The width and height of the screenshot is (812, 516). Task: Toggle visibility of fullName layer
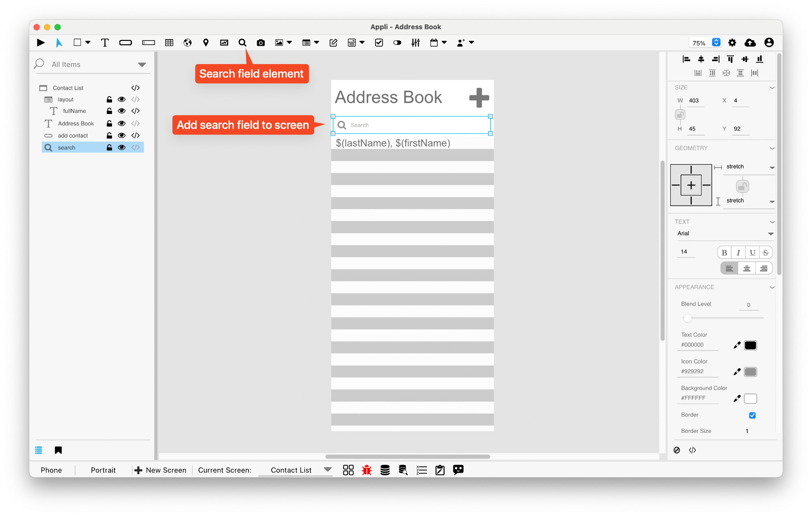[121, 111]
